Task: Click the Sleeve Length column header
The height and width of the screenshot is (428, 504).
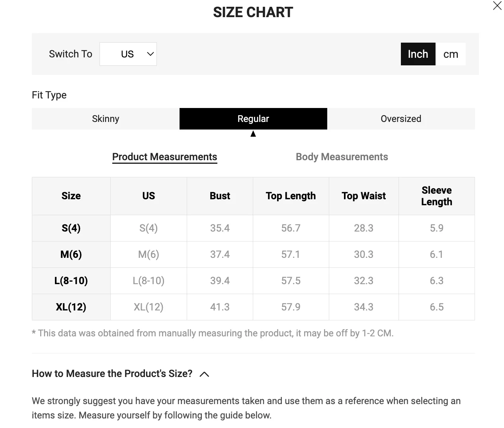Action: pos(436,196)
